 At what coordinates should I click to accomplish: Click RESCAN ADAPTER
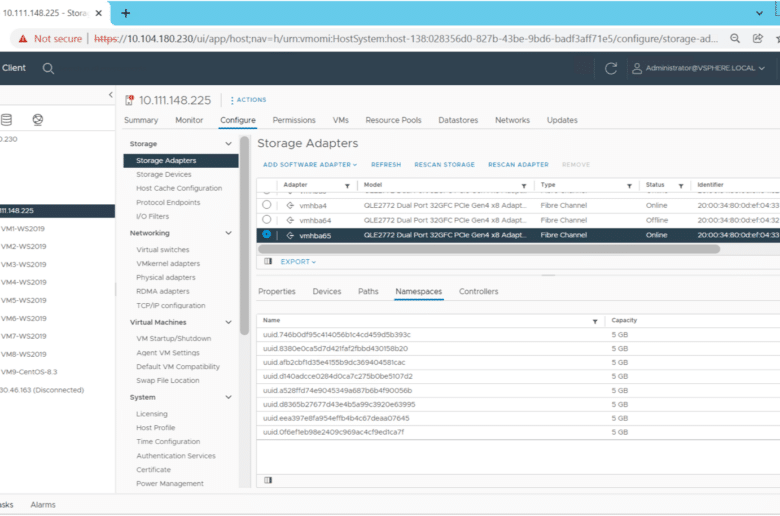(x=518, y=165)
